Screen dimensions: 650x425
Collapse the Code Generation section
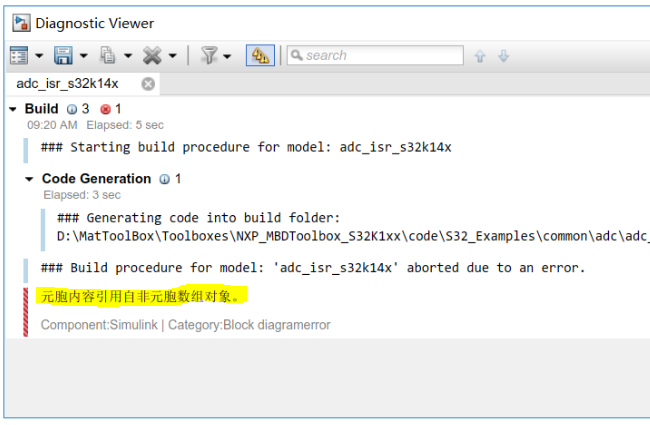[29, 180]
